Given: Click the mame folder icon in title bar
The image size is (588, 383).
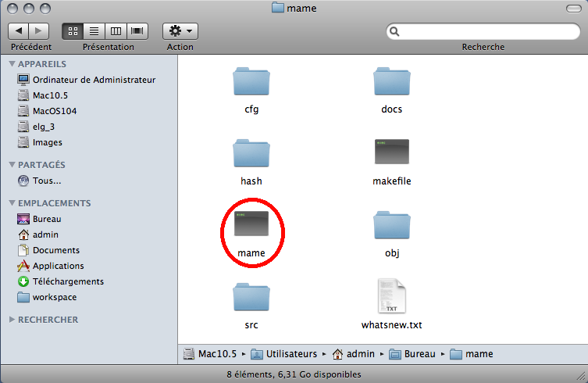Looking at the screenshot, I should [277, 8].
